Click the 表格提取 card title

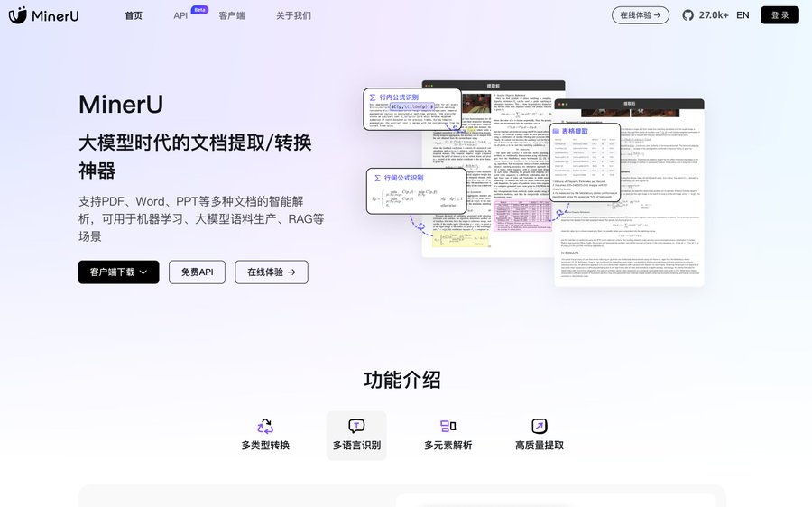click(575, 132)
